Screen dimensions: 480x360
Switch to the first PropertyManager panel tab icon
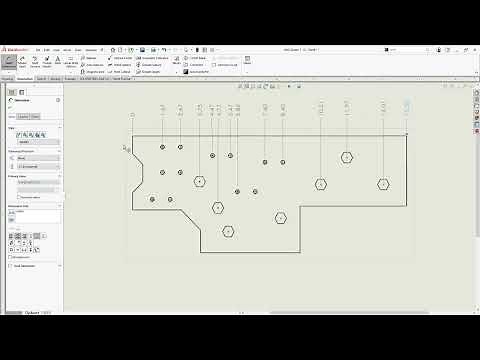click(12, 92)
